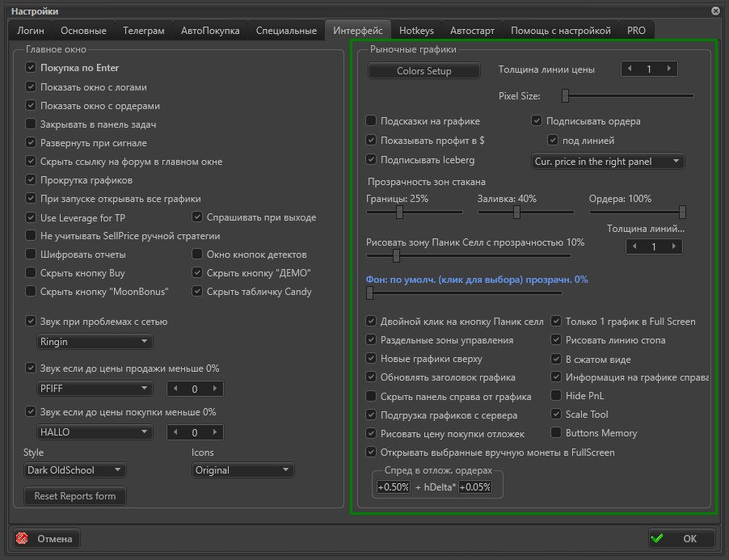Enable Шифровать отчеты checkbox
The width and height of the screenshot is (729, 560).
click(31, 255)
